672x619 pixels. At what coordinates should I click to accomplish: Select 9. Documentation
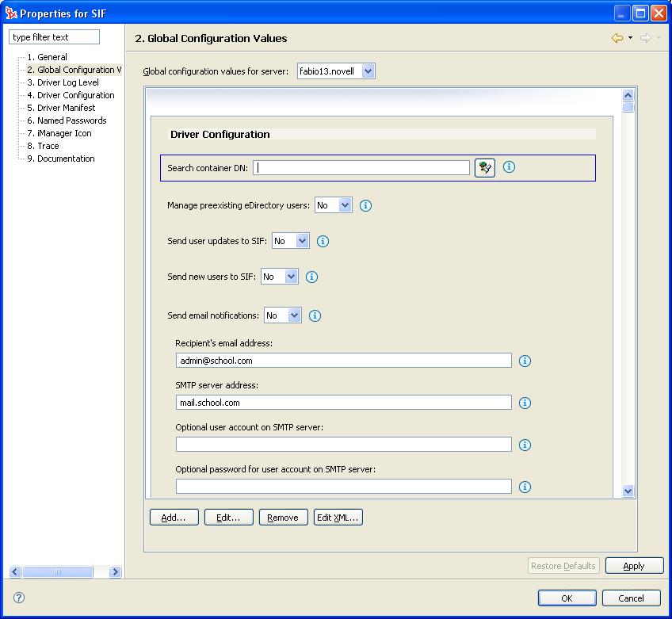[x=61, y=159]
